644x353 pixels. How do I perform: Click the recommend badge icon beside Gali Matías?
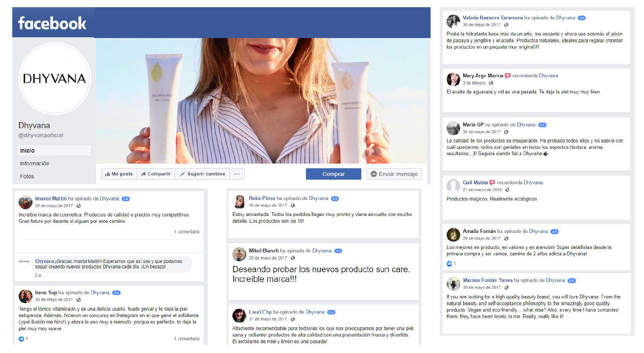click(x=492, y=183)
